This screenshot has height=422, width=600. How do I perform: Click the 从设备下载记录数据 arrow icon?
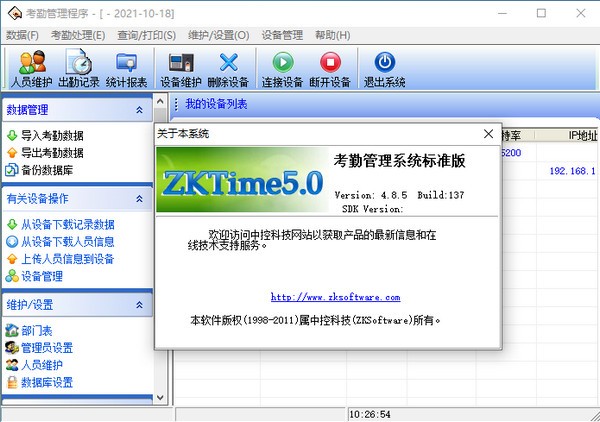(x=12, y=224)
